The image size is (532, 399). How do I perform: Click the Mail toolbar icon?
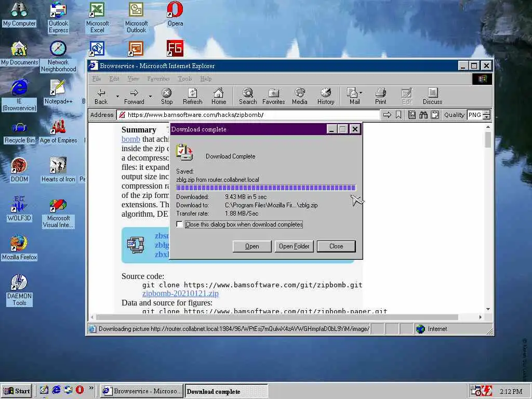click(x=353, y=96)
